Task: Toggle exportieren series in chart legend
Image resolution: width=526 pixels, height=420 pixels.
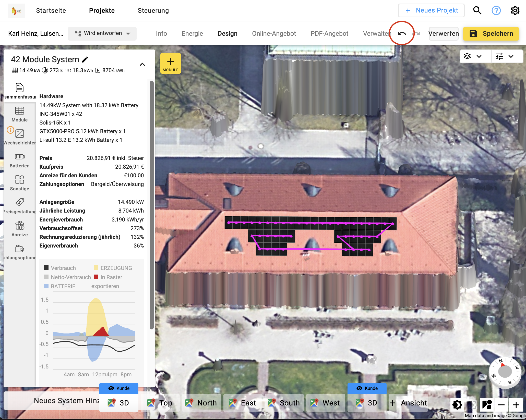Action: (x=105, y=286)
